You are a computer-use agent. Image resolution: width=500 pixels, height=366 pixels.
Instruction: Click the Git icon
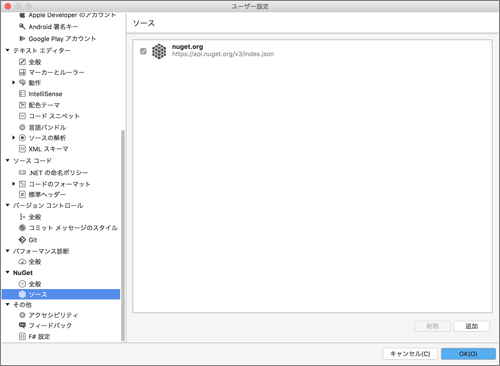click(22, 240)
